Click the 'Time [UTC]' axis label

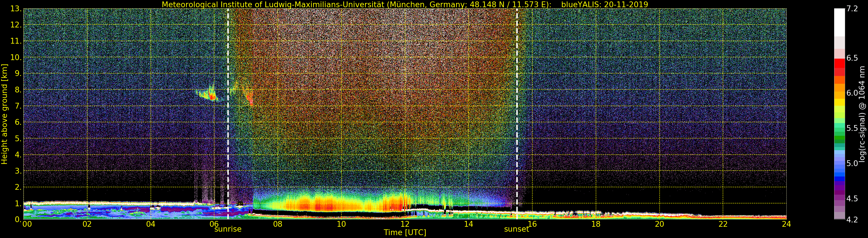click(405, 233)
